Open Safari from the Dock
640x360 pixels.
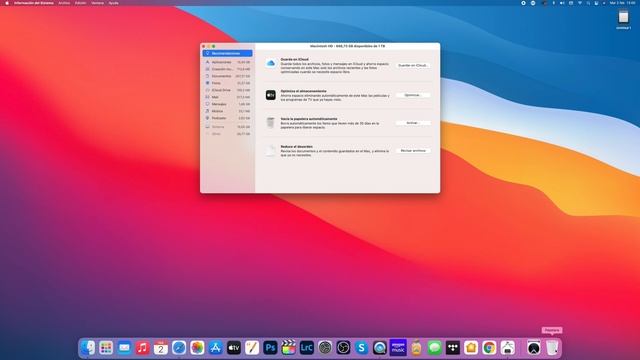179,348
